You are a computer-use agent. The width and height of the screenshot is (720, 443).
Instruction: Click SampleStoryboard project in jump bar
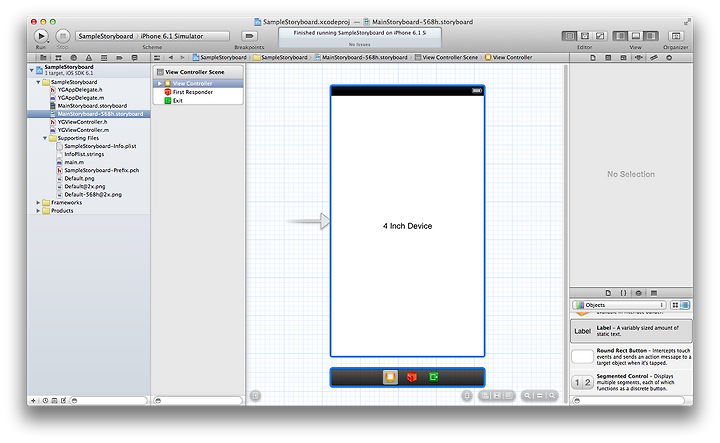(219, 58)
